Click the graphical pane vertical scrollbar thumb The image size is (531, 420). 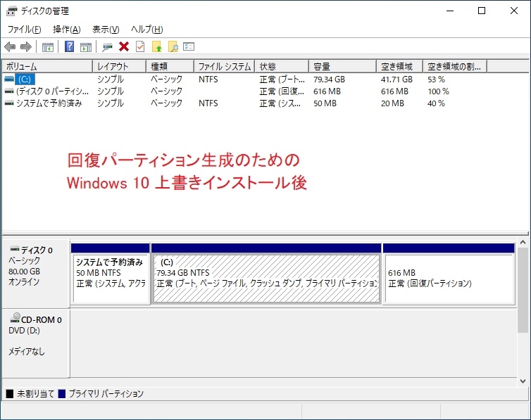[523, 290]
